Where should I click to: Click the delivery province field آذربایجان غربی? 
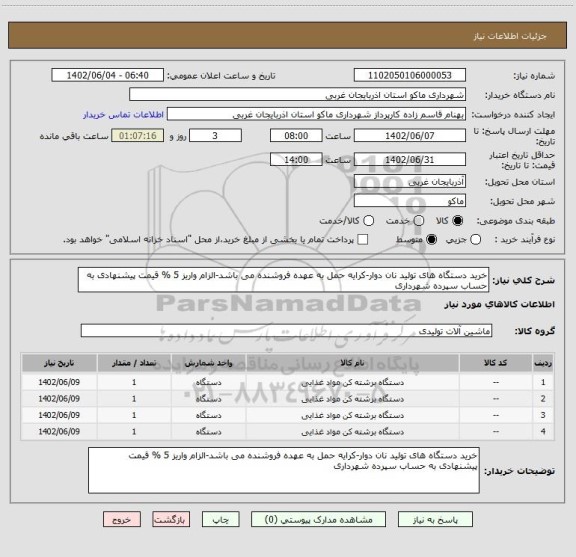(410, 181)
